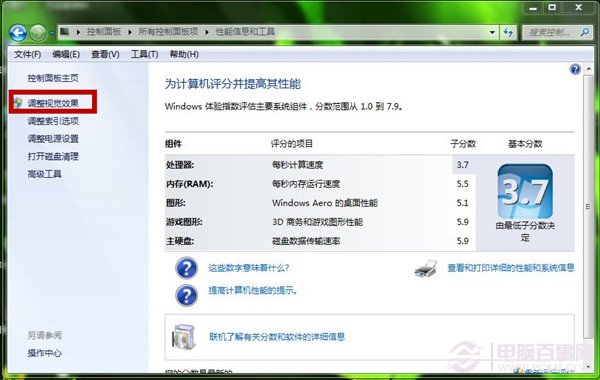Expand the arrow after 控制面板 breadcrumb

(130, 32)
